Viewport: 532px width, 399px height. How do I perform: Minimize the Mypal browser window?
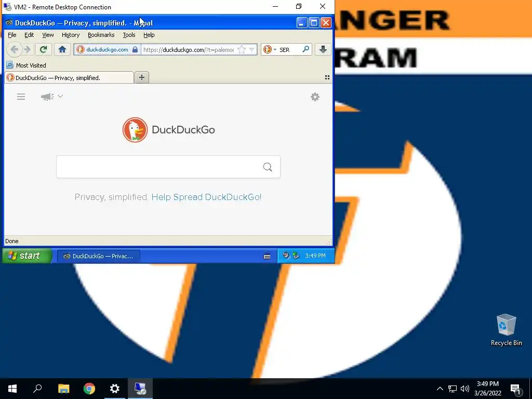[x=302, y=23]
